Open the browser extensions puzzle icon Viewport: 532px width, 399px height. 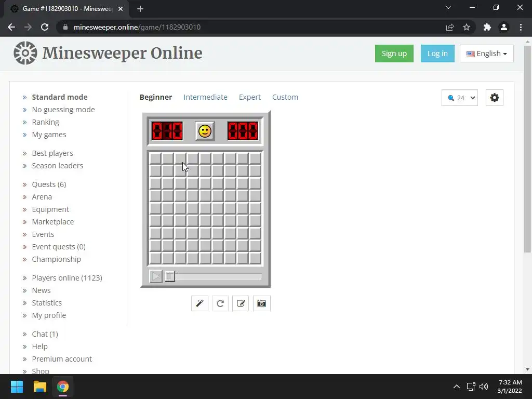pos(487,27)
